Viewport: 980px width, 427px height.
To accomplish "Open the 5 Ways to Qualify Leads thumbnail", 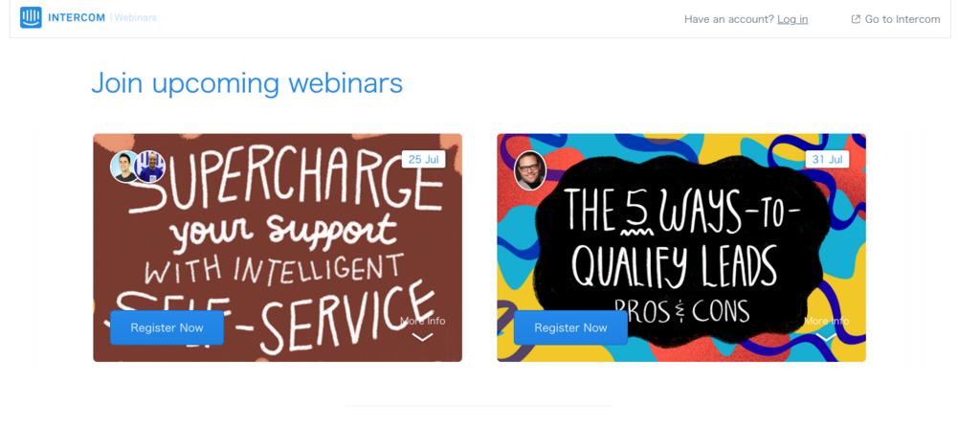I will [681, 248].
